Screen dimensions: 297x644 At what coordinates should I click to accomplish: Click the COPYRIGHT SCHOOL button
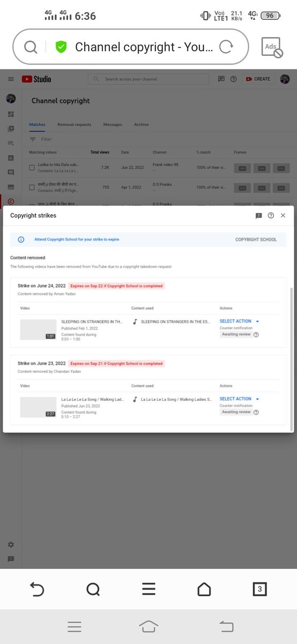click(x=256, y=239)
